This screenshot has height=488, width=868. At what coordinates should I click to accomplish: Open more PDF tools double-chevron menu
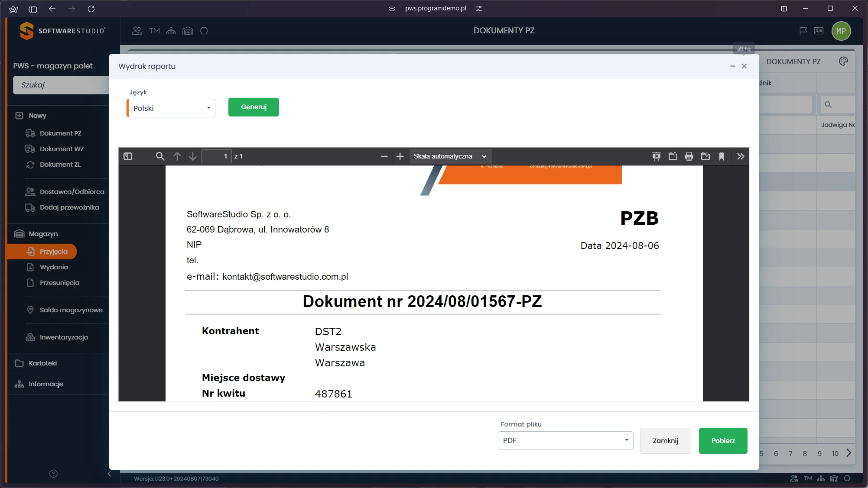tap(741, 156)
